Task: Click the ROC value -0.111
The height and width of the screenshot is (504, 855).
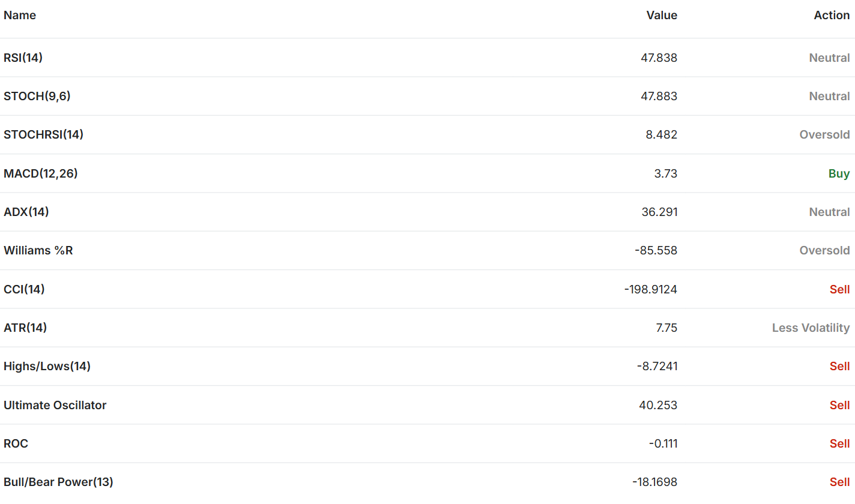Action: 663,443
